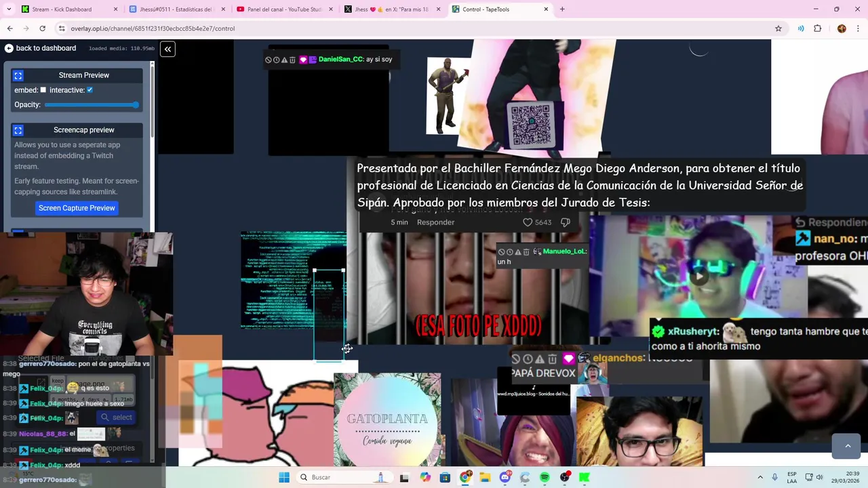The image size is (868, 488).
Task: Open Stream Preview fullscreen icon
Action: 18,75
